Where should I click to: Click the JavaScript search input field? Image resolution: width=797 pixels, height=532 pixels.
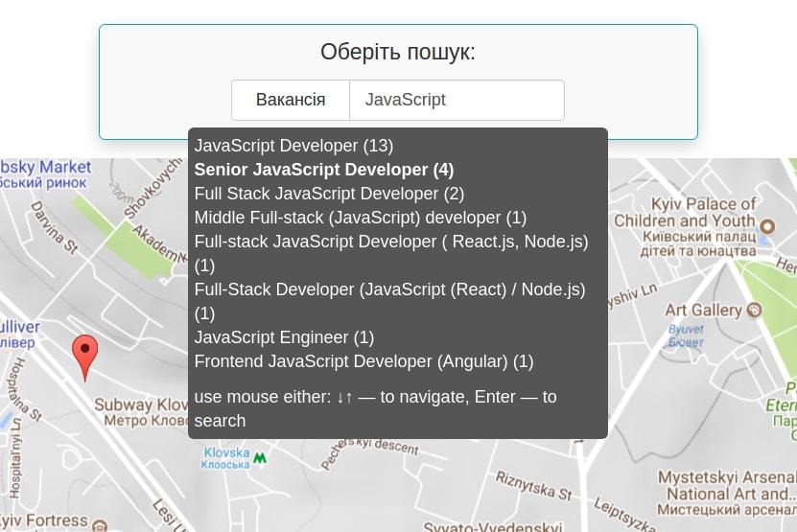tap(457, 100)
